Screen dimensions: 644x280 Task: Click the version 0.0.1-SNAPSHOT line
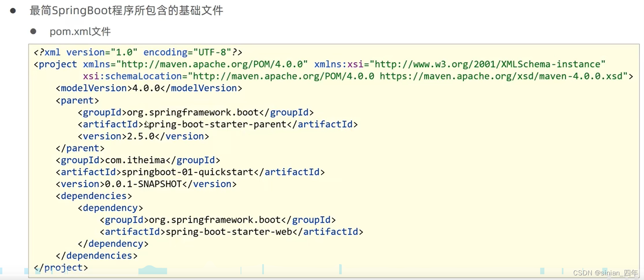(146, 184)
